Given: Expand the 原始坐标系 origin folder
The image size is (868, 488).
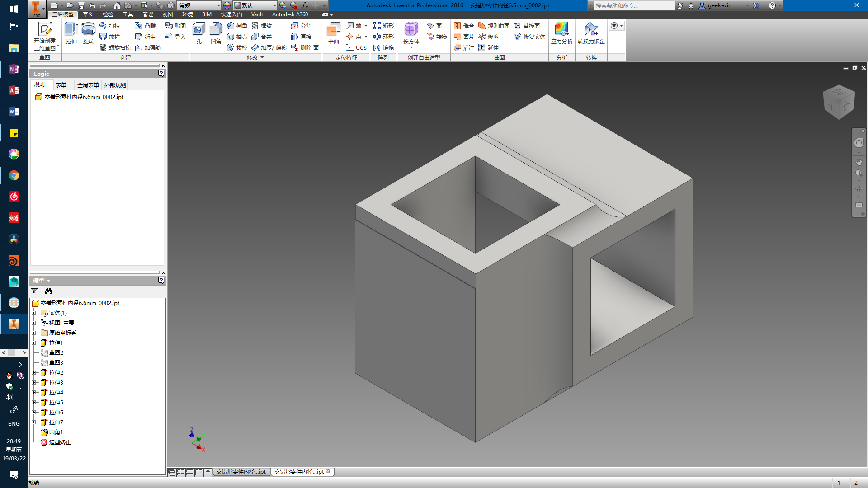Looking at the screenshot, I should (x=34, y=333).
